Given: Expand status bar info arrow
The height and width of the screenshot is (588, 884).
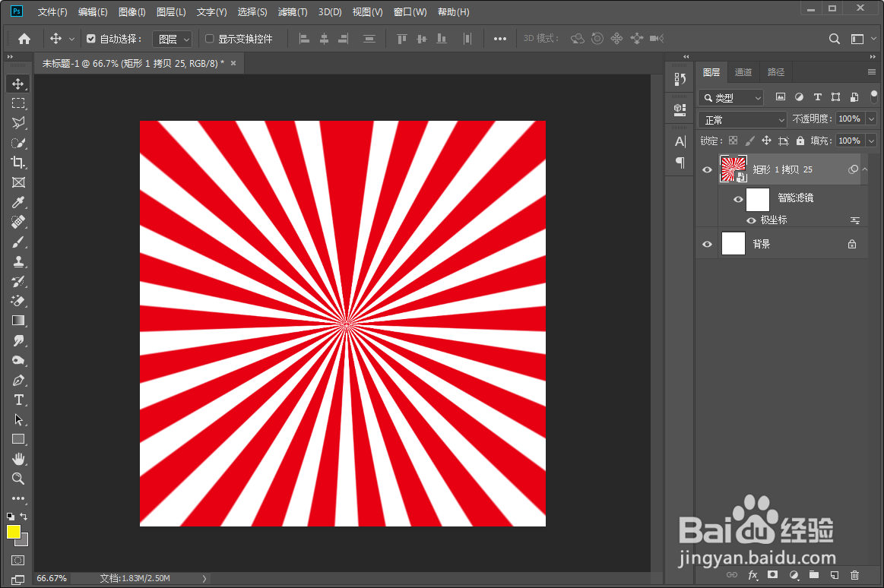Looking at the screenshot, I should click(204, 578).
